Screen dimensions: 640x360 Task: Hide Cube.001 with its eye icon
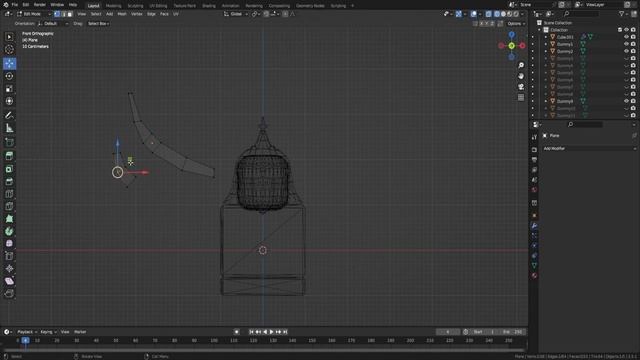626,37
